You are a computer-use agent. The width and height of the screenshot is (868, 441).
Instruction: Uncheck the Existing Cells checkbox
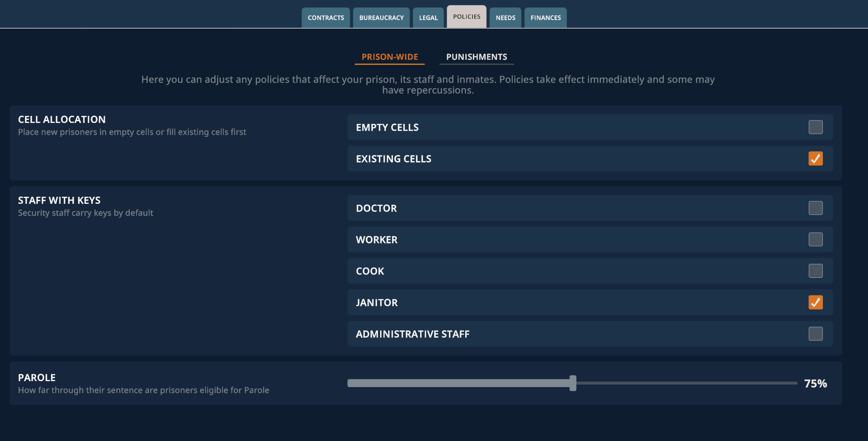pos(815,159)
